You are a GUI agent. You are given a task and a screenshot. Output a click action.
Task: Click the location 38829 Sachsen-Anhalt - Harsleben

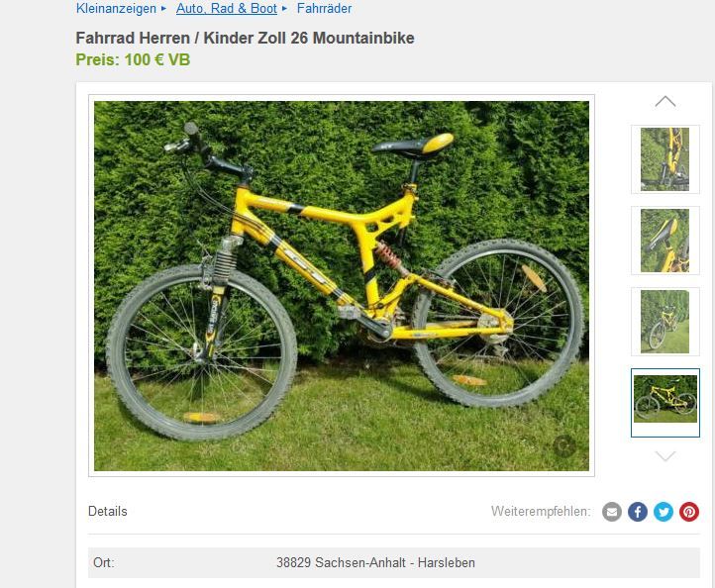(x=375, y=562)
